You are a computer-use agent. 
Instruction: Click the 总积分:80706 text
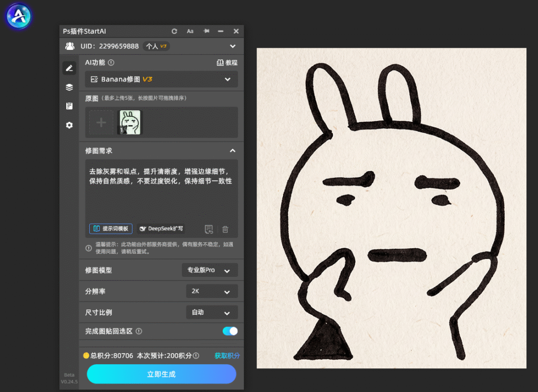click(111, 356)
